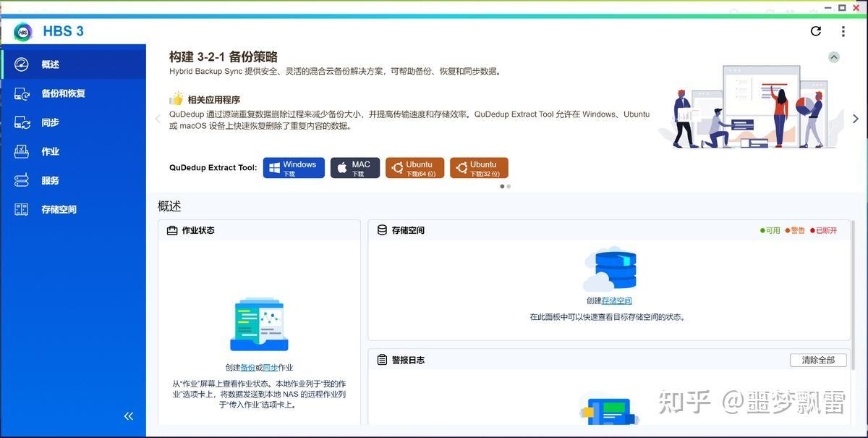Click the storage space sidebar icon
Viewport: 868px width, 438px height.
click(22, 209)
